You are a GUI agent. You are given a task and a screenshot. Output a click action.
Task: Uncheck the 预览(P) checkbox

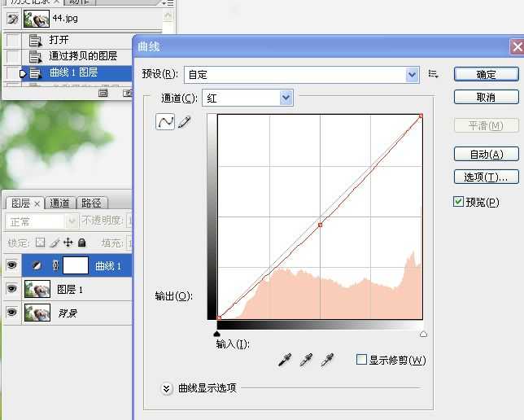(458, 201)
